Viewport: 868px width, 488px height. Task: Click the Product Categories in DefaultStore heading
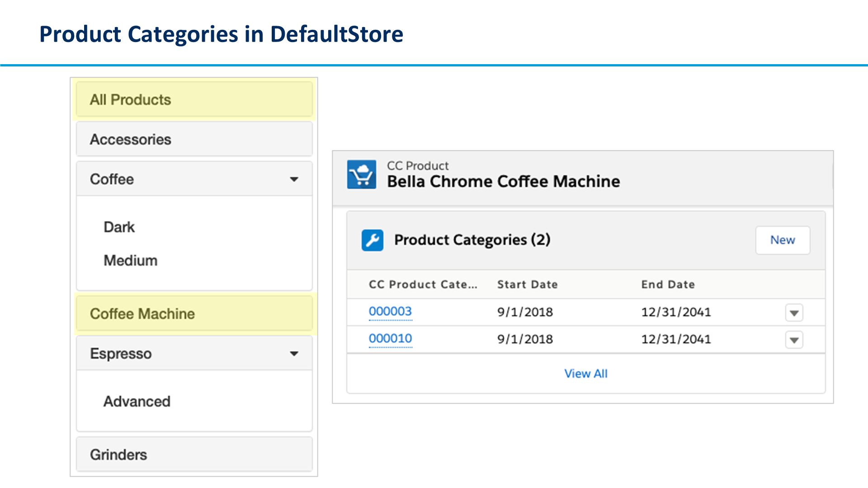pyautogui.click(x=221, y=34)
